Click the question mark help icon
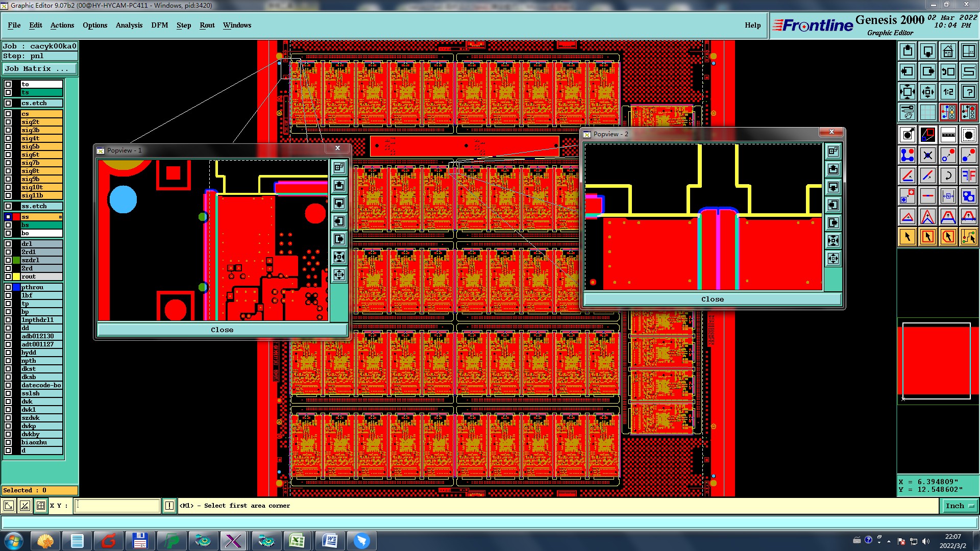980x551 pixels. (x=968, y=92)
